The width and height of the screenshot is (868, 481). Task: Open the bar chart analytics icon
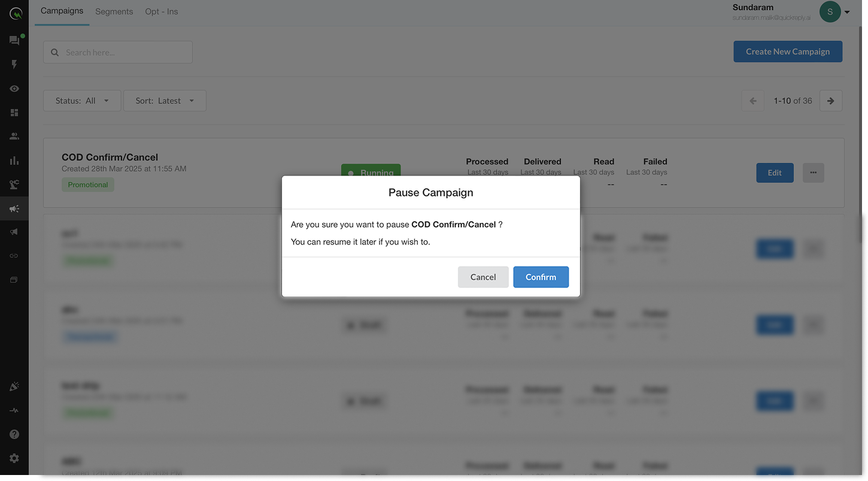pyautogui.click(x=14, y=161)
